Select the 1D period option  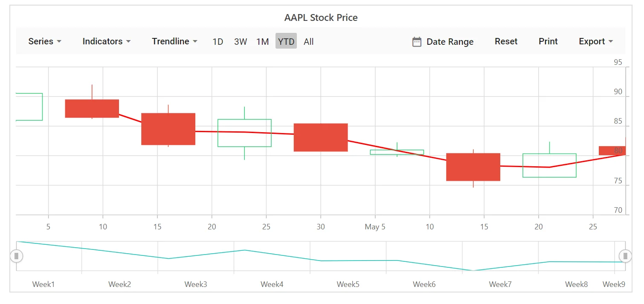click(218, 41)
